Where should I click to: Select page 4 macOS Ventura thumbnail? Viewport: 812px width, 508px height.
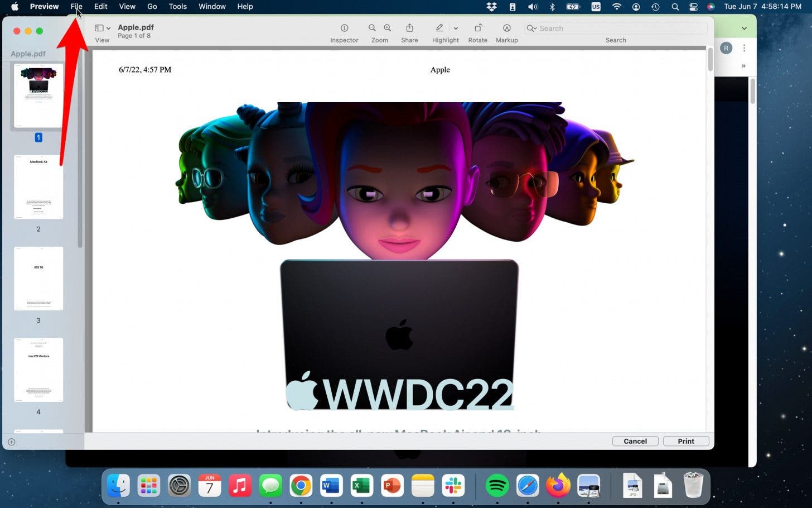pyautogui.click(x=38, y=370)
